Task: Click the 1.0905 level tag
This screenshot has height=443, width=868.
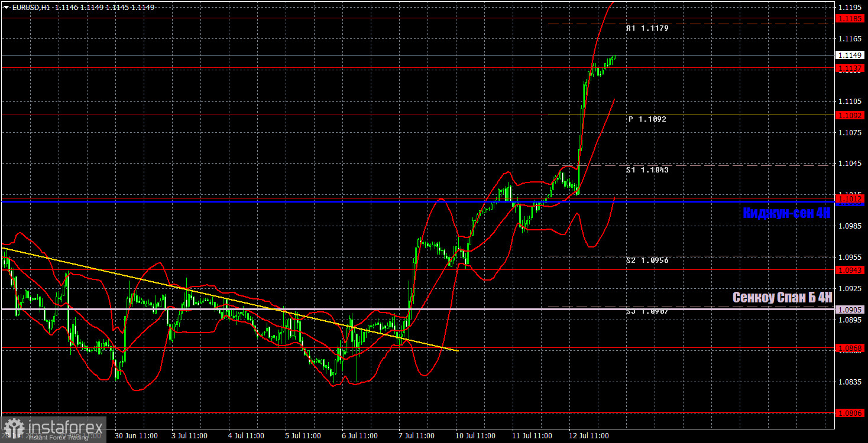Action: pos(850,310)
